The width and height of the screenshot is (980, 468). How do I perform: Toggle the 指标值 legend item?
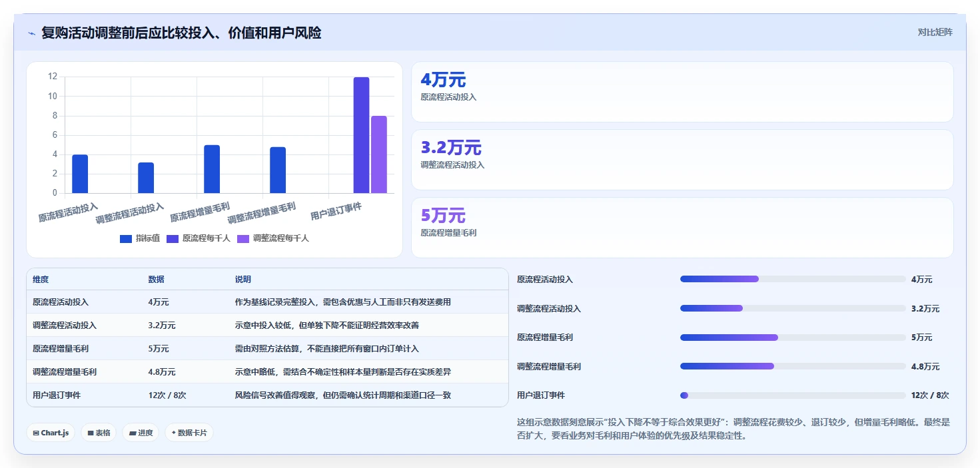coord(140,238)
